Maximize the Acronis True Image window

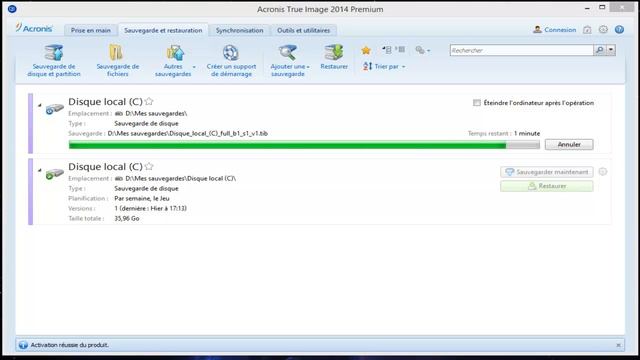(602, 7)
